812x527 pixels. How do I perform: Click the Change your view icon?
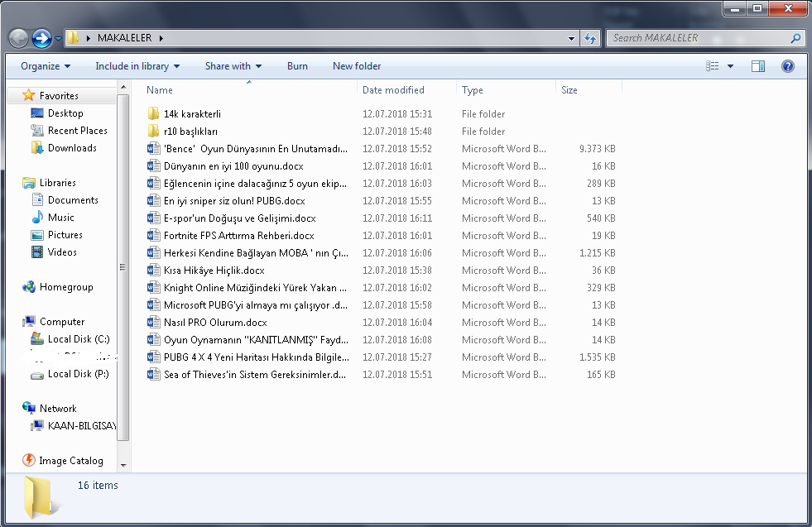click(x=712, y=66)
